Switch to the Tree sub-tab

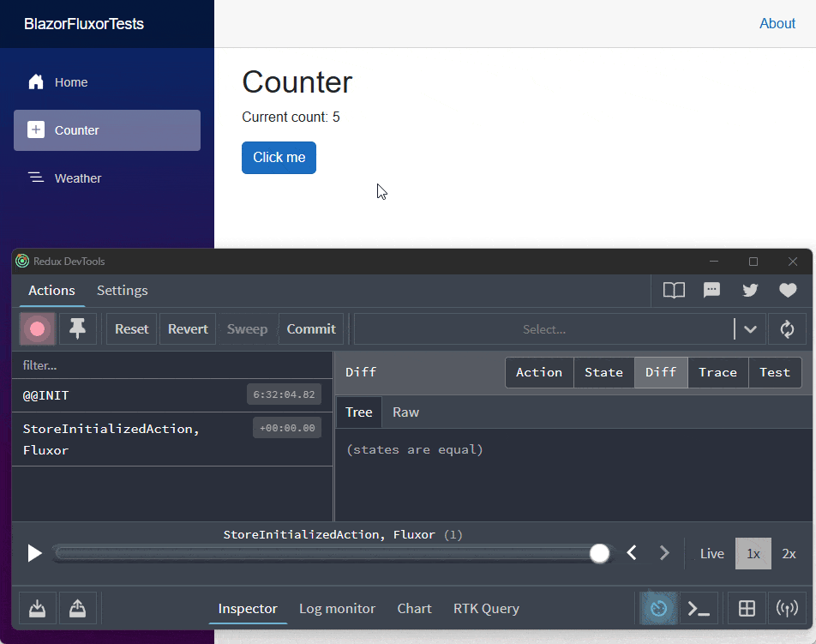359,412
